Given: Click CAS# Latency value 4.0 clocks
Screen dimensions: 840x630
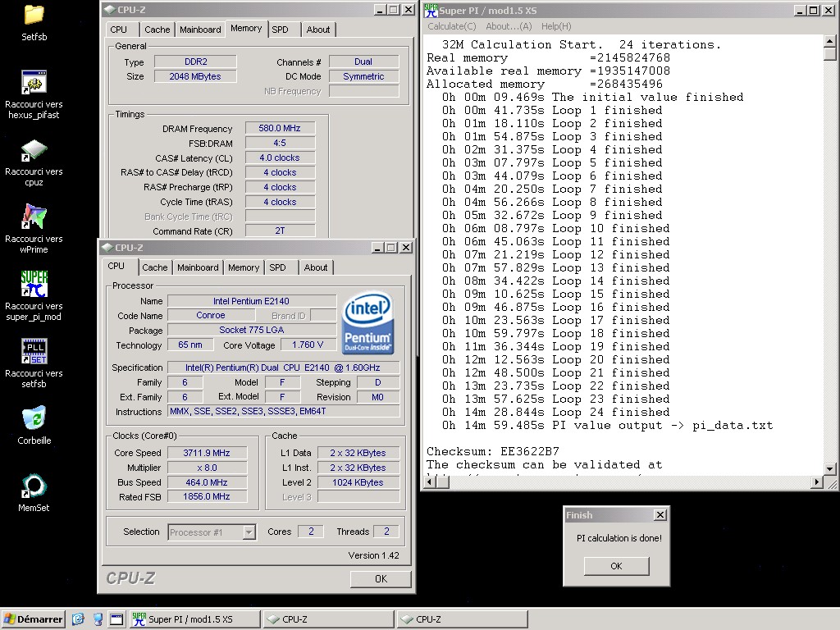Looking at the screenshot, I should 280,157.
